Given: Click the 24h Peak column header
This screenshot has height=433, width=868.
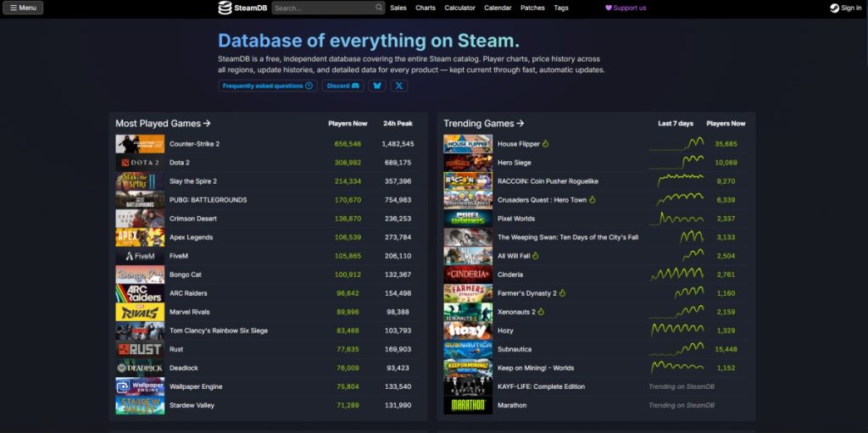Looking at the screenshot, I should tap(398, 124).
